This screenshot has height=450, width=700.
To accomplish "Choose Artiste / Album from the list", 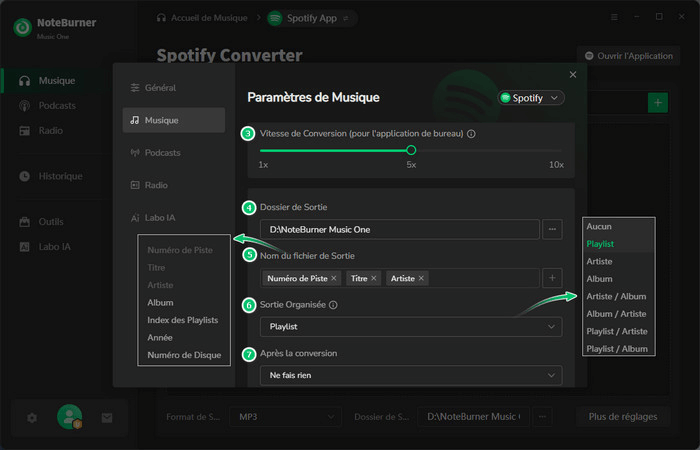I will tap(616, 296).
